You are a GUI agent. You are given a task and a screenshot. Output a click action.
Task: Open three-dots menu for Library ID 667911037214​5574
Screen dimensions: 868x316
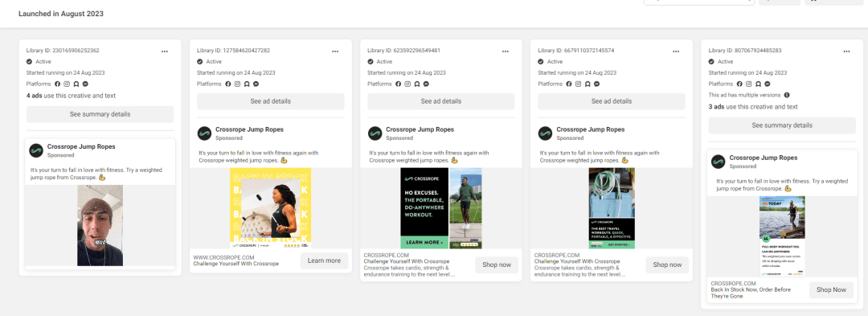(x=676, y=51)
